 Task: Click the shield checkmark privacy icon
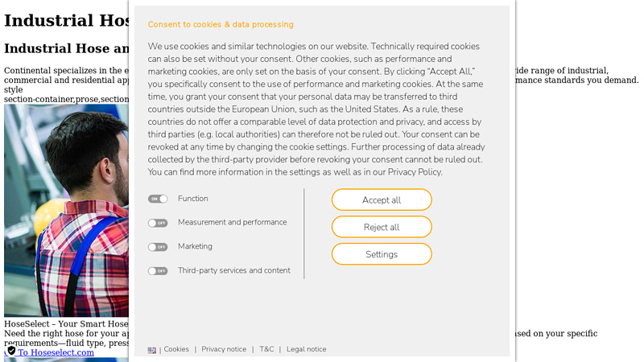pyautogui.click(x=11, y=351)
